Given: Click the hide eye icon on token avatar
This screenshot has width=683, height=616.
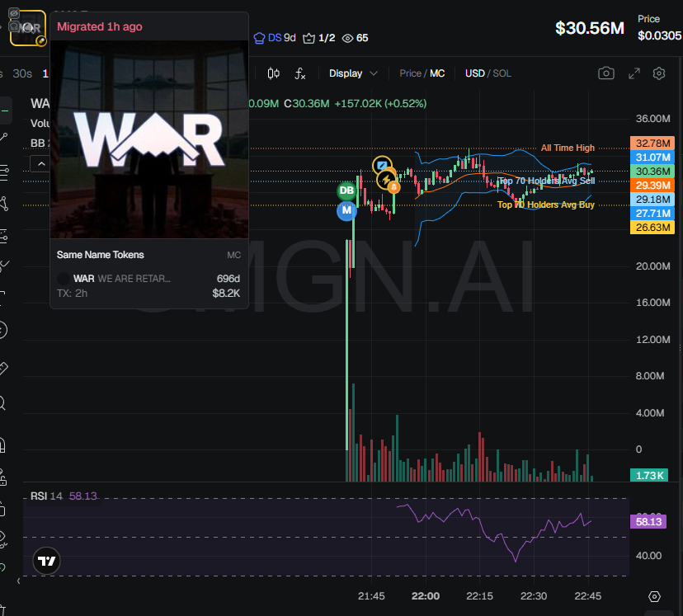Looking at the screenshot, I should pyautogui.click(x=14, y=13).
